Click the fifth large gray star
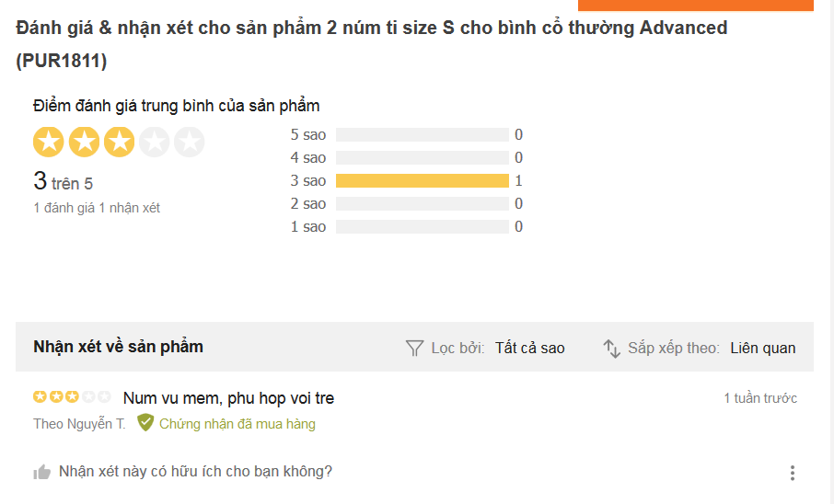The image size is (834, 504). pos(189,143)
